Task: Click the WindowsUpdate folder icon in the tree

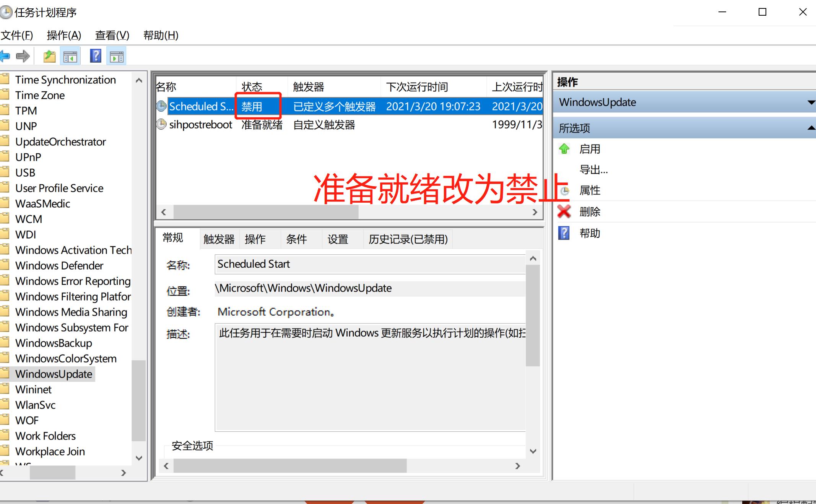Action: click(5, 374)
